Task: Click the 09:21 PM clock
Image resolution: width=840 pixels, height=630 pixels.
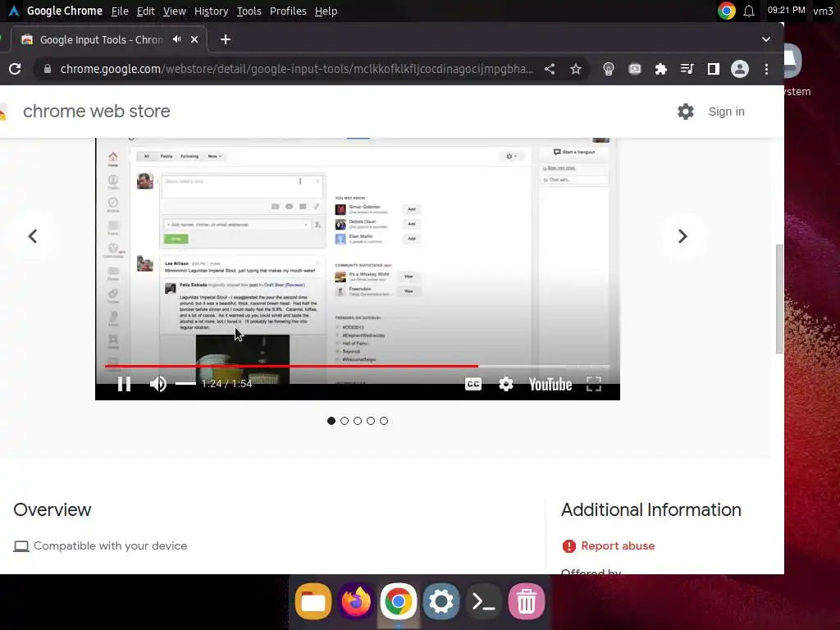Action: [x=787, y=10]
